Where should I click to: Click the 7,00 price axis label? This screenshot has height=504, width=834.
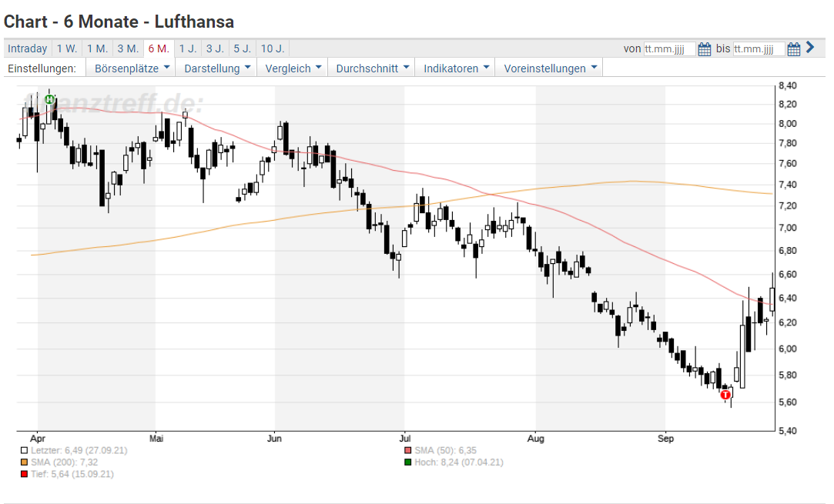pyautogui.click(x=788, y=228)
